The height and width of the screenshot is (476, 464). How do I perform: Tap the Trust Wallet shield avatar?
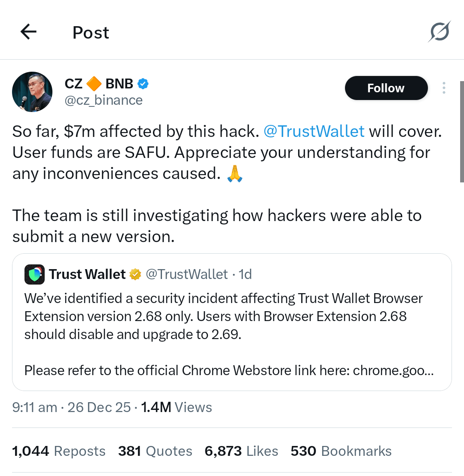(x=35, y=275)
